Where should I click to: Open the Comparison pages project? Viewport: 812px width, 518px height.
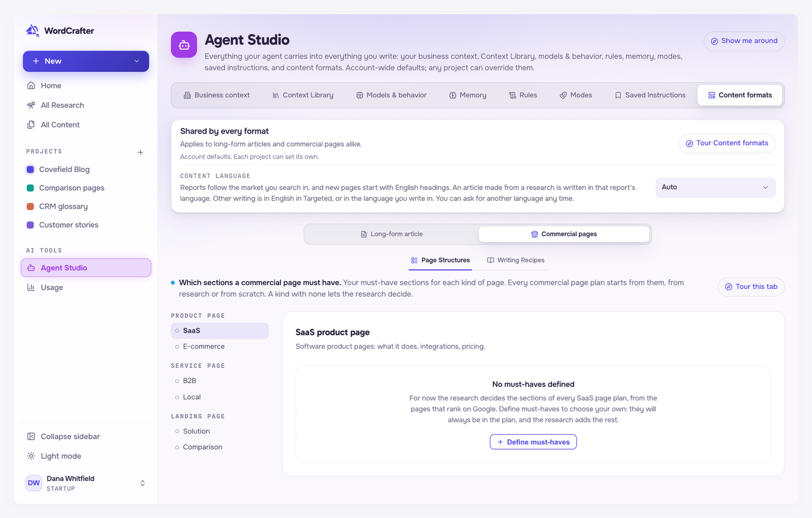coord(86,188)
